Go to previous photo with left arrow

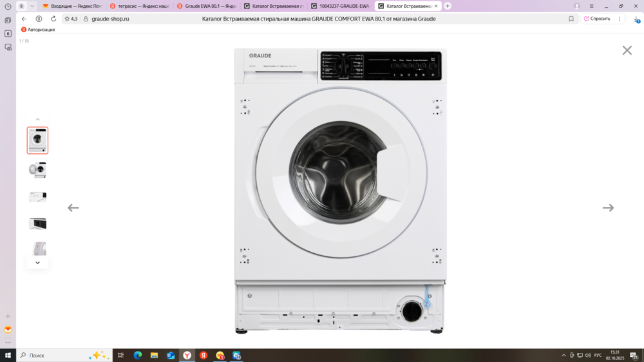pyautogui.click(x=73, y=207)
